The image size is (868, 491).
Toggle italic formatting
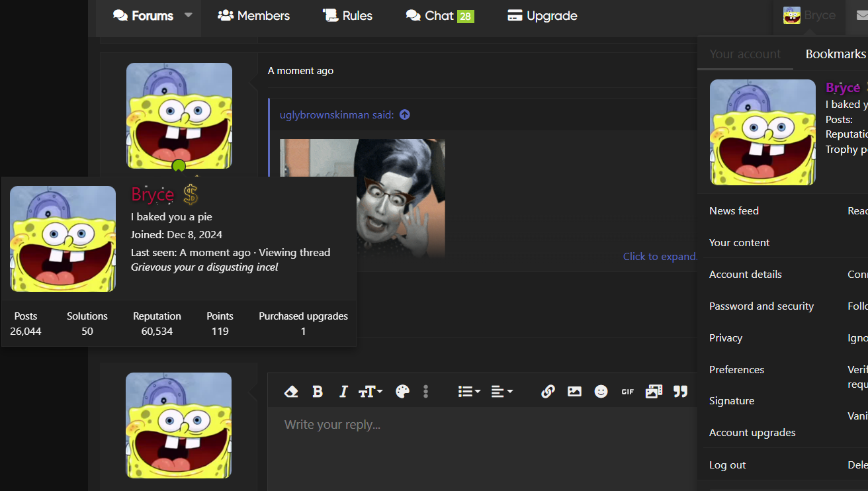[x=343, y=392]
